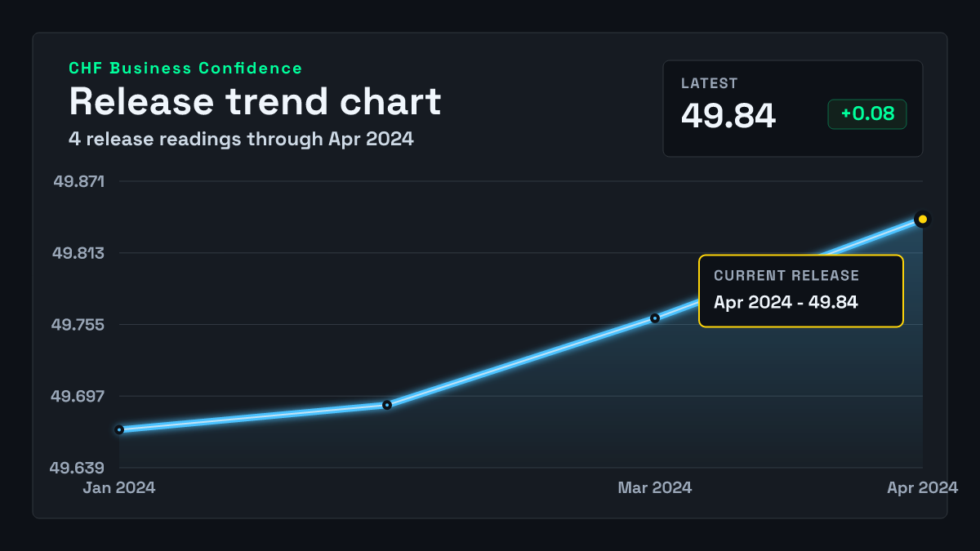The image size is (980, 551).
Task: Click the 49.813 y-axis label
Action: [79, 253]
